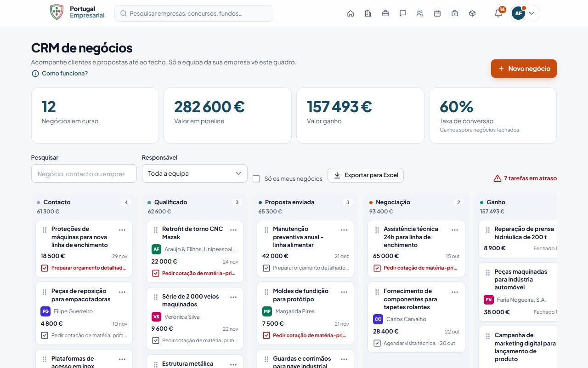
Task: Focus the top search bar for empresas, concursos, fundos
Action: point(194,13)
